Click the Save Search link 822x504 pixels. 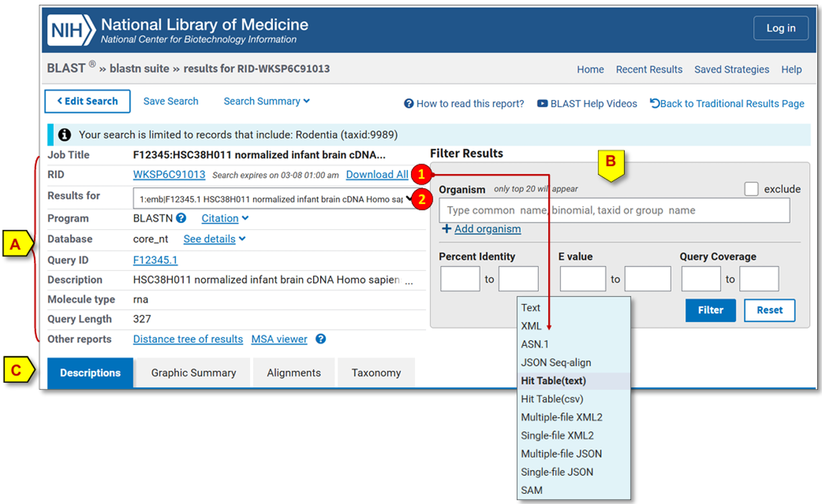[171, 101]
